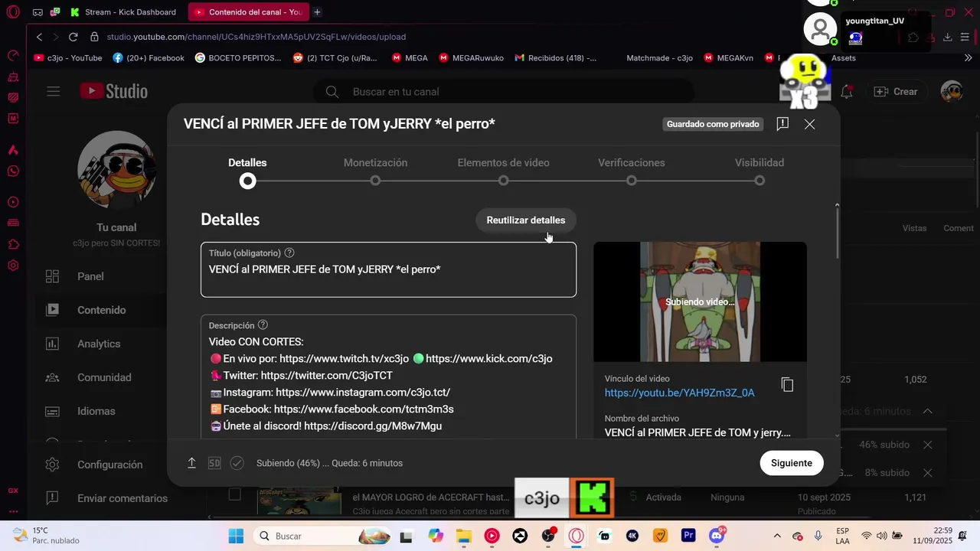Collapse the upload progress panel chevron

tap(927, 411)
